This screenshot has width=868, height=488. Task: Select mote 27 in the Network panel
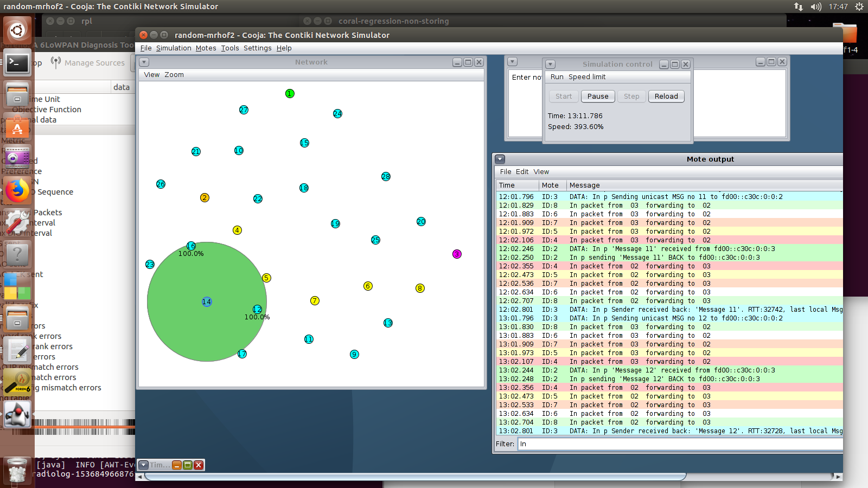click(x=244, y=110)
